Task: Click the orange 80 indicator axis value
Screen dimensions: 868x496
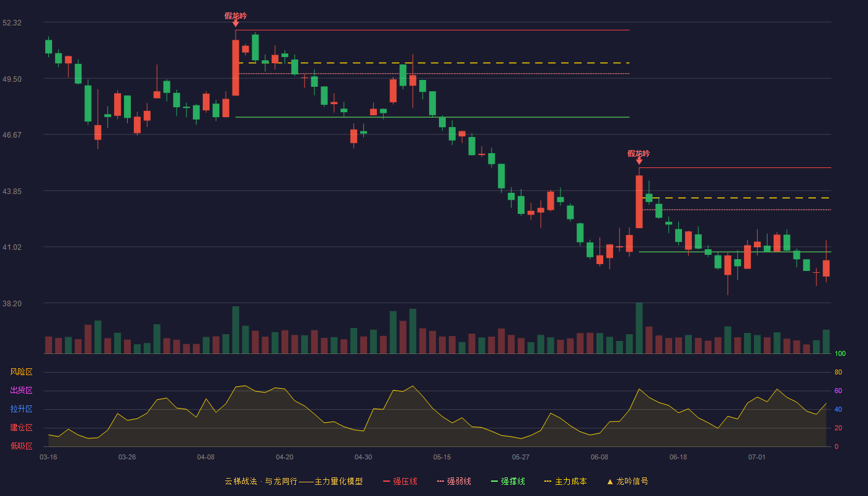Action: click(x=838, y=372)
